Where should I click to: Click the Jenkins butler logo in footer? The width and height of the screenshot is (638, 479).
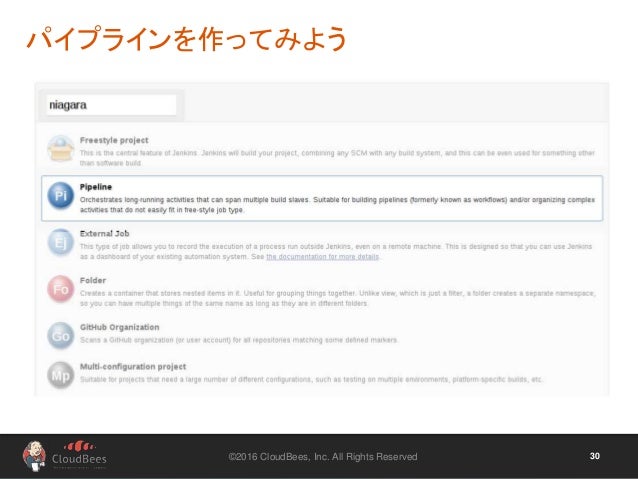34,456
